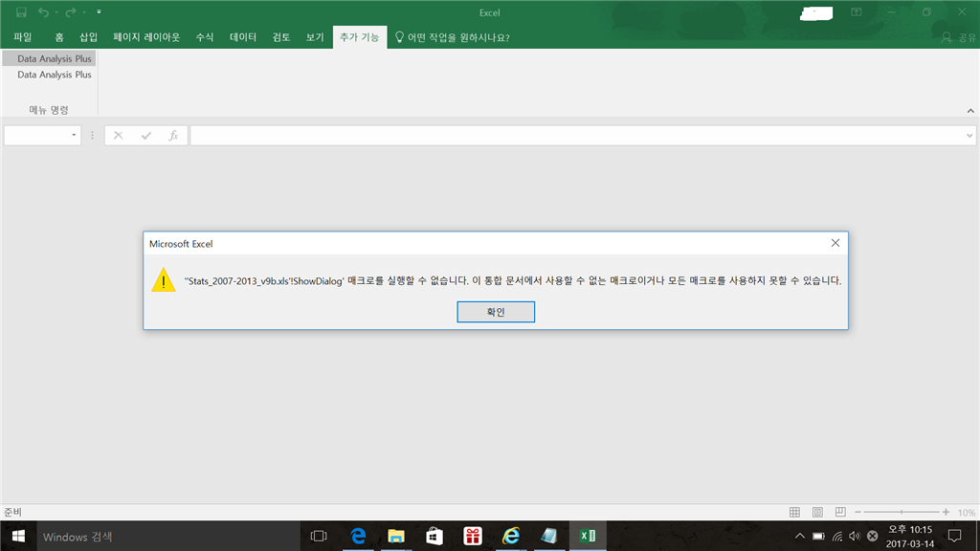Open Task View on the taskbar
Screen dimensions: 980x551
pos(319,536)
